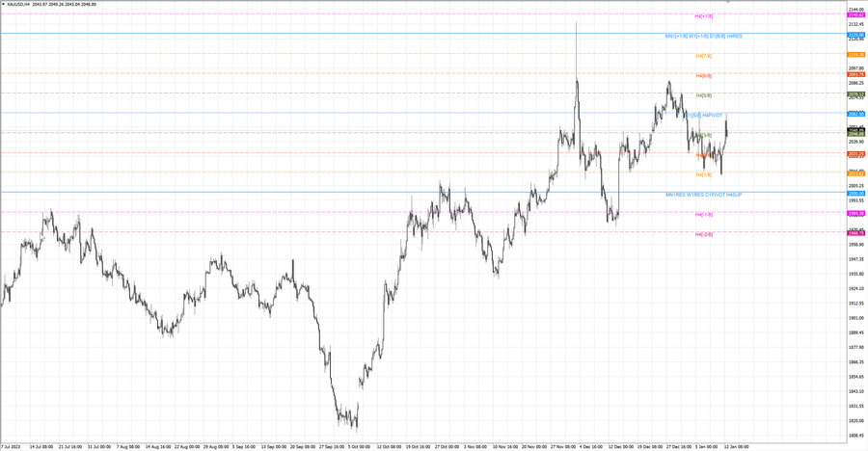Select the MN1RES W1RES D1PIVOT H4SUP label
868x451 pixels.
(704, 195)
